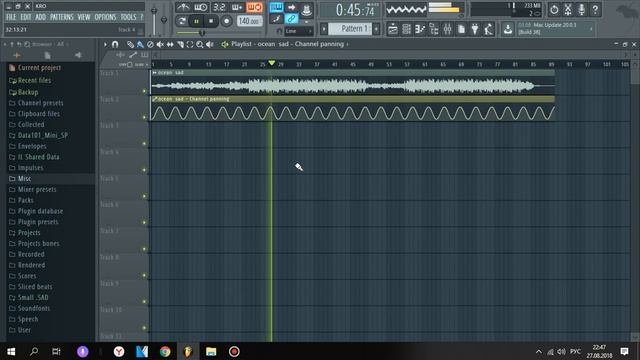Image resolution: width=640 pixels, height=360 pixels.
Task: Select the Mute tool in playlist toolbar
Action: [x=160, y=44]
